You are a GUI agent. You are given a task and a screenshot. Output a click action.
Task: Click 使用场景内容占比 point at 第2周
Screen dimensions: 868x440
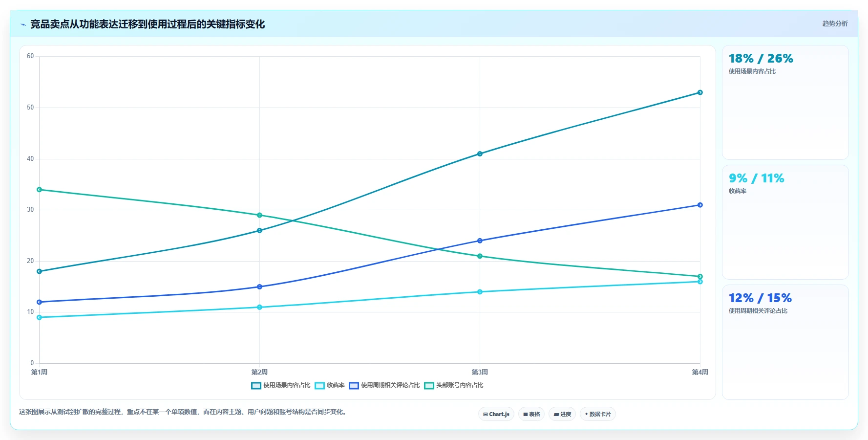259,230
